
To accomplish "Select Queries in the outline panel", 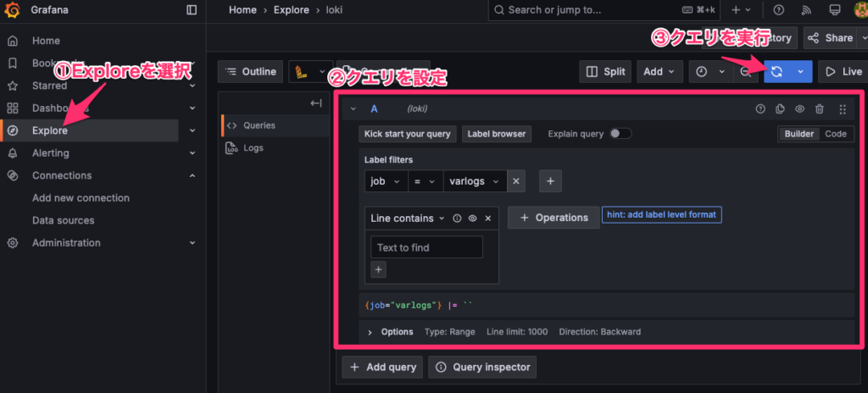I will tap(275, 125).
